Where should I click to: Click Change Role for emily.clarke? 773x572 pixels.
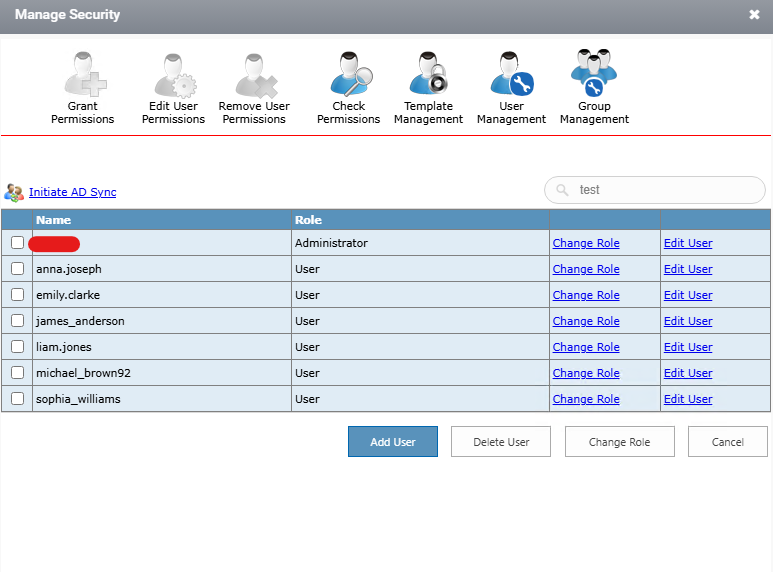tap(586, 295)
